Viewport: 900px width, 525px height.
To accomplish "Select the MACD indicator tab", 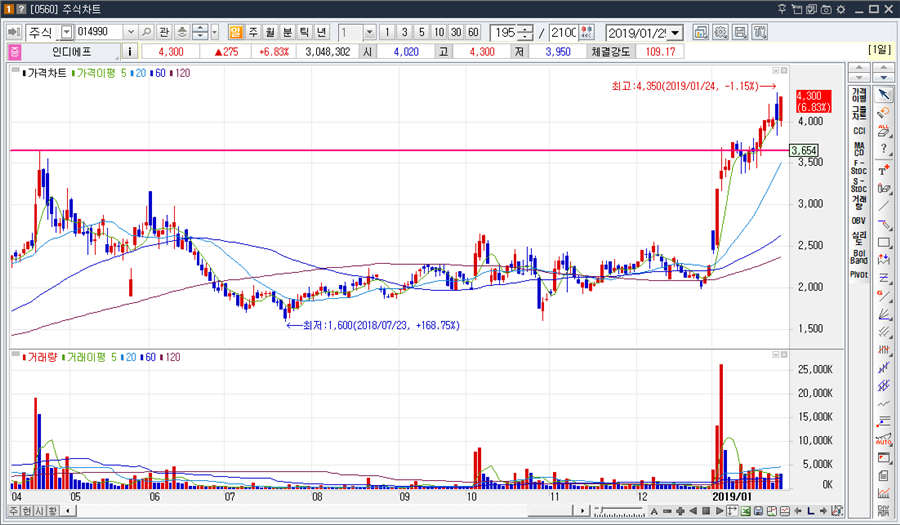I will 859,150.
